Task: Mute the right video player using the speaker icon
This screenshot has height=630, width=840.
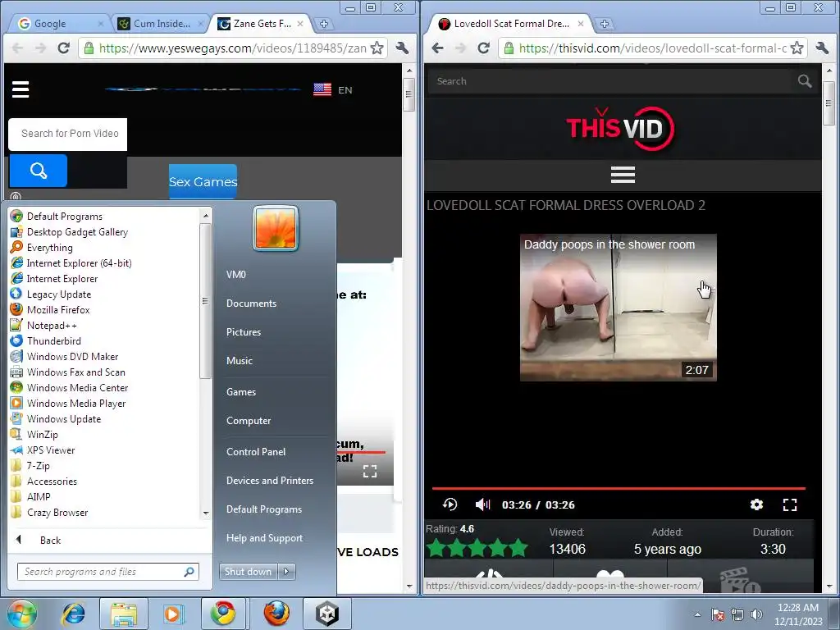Action: 482,504
